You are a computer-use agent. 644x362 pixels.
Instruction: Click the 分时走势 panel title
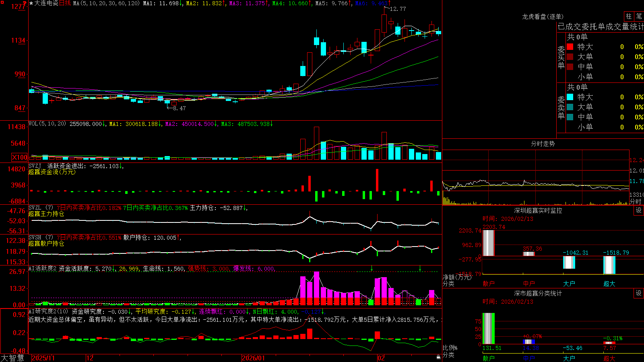click(543, 144)
